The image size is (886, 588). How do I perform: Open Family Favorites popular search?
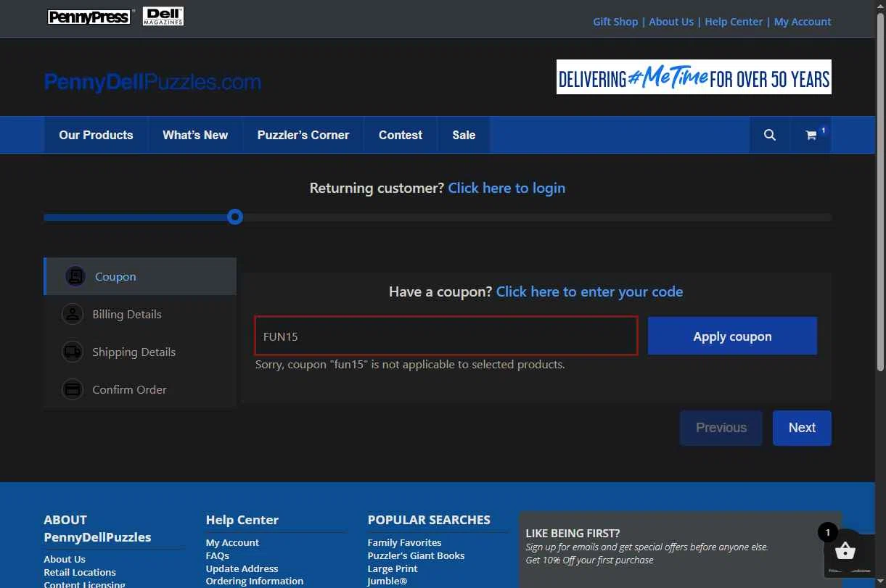(x=404, y=542)
